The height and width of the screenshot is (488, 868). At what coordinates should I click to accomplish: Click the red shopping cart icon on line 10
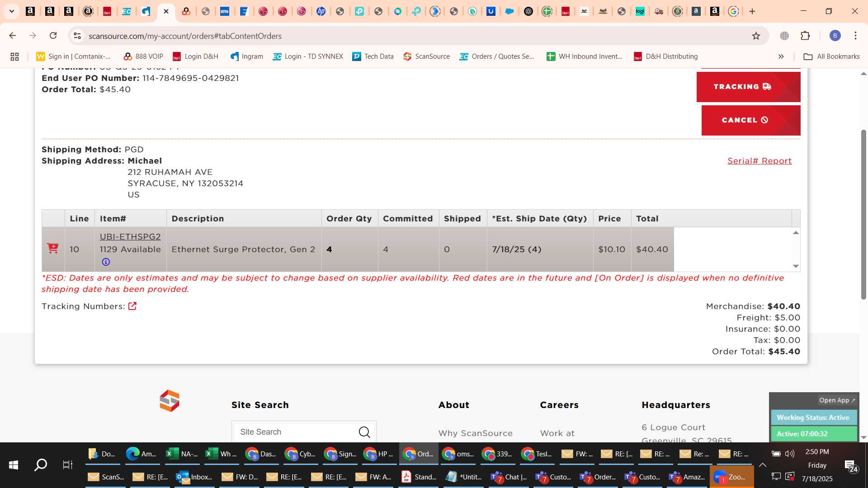click(52, 248)
